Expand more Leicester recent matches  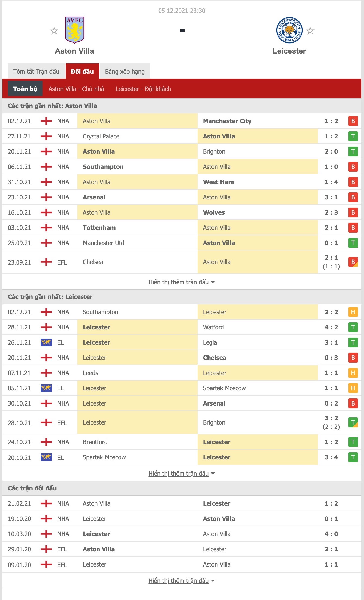[182, 474]
